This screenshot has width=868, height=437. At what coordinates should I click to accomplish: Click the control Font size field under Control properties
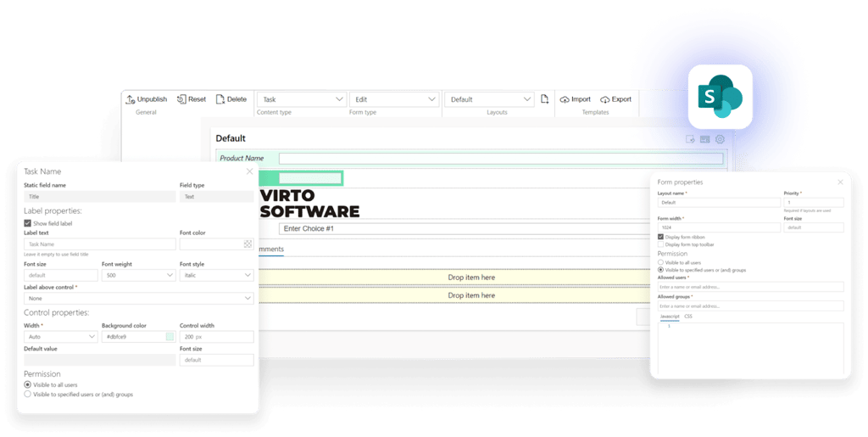pyautogui.click(x=216, y=360)
